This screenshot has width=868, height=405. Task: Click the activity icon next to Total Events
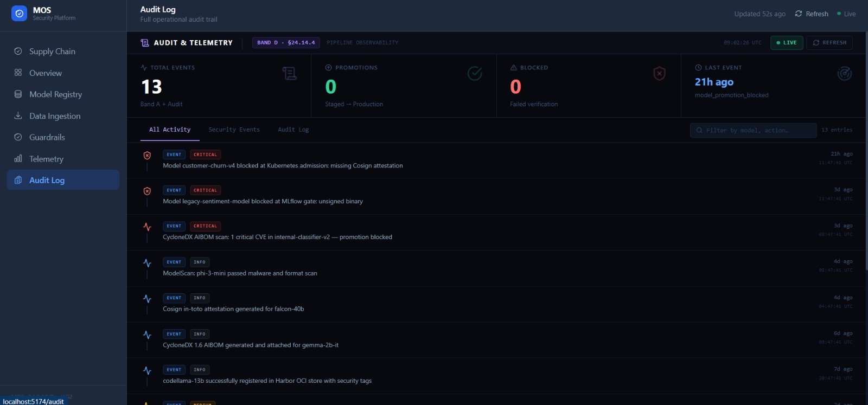pos(144,68)
